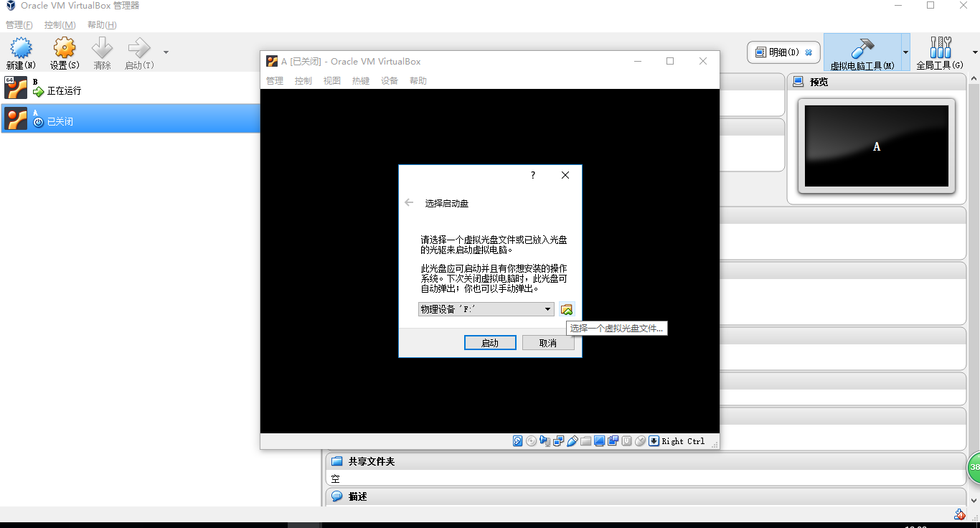Go back with the dialog's left arrow
The image size is (980, 528).
coord(409,203)
